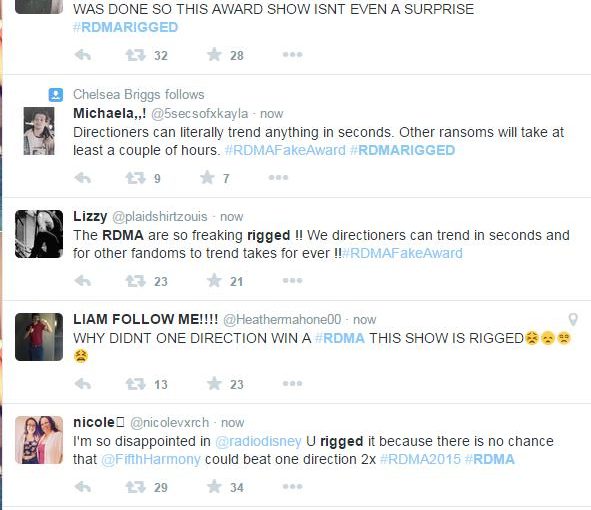
Task: Retweet Michaela's tweet showing 9 retweets
Action: pyautogui.click(x=135, y=178)
